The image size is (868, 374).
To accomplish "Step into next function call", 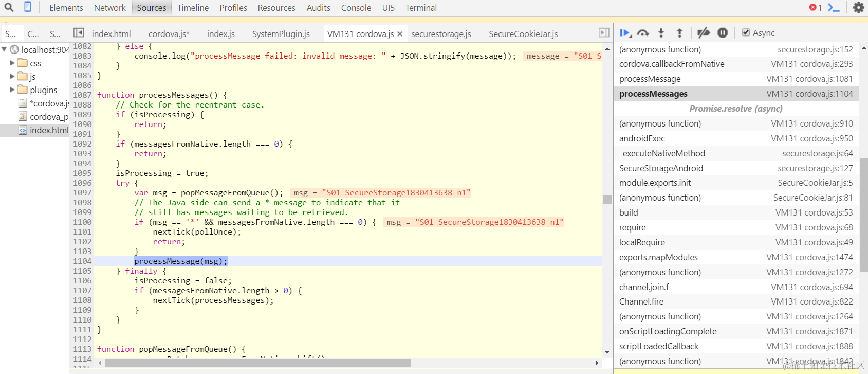I will pos(661,33).
